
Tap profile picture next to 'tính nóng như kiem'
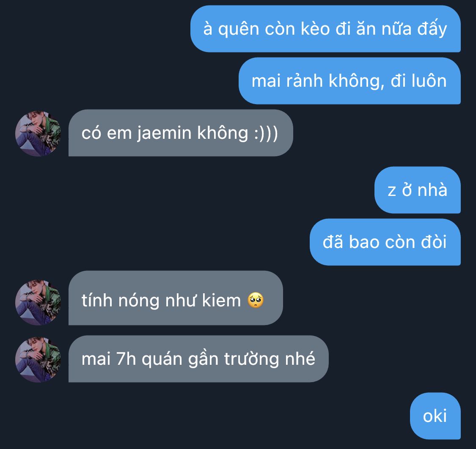point(38,303)
